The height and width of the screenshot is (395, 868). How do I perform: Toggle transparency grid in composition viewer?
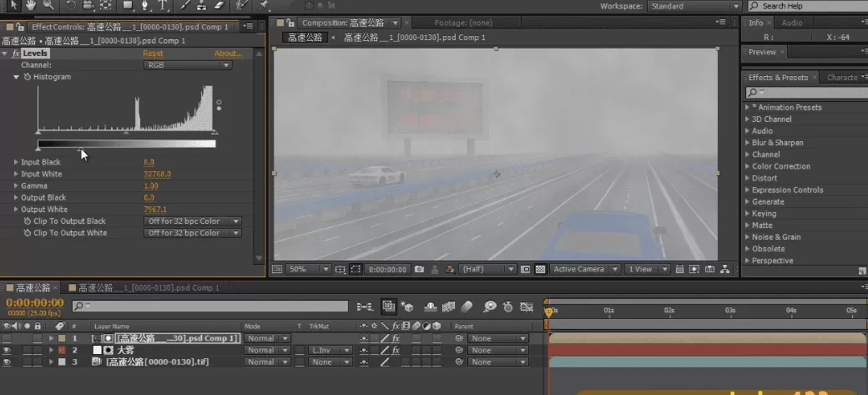(x=540, y=270)
